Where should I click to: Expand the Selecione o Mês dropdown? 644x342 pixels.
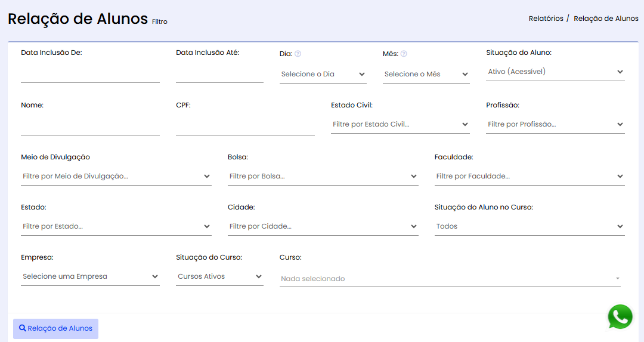click(426, 74)
